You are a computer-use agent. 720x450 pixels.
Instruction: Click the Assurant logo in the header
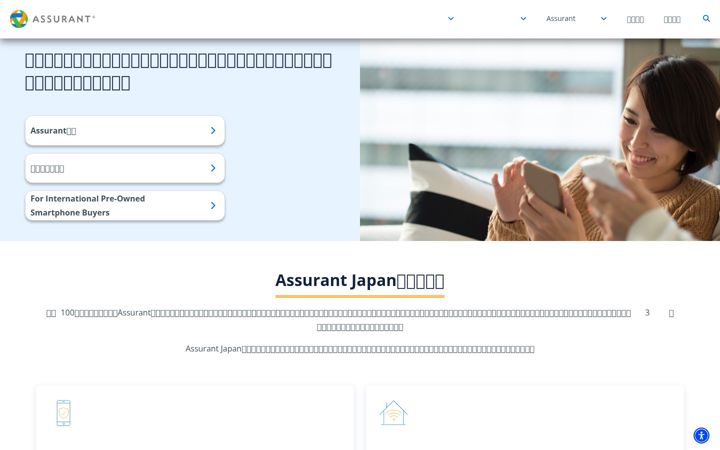pyautogui.click(x=52, y=19)
